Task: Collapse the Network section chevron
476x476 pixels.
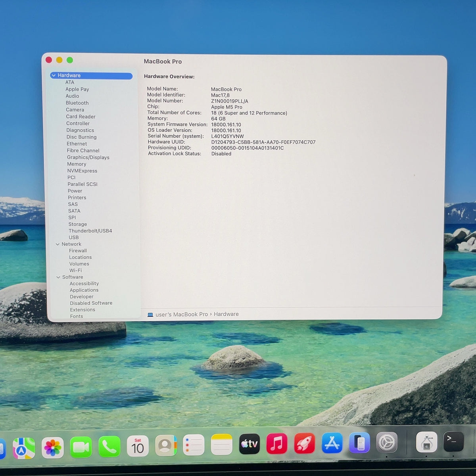Action: pos(58,244)
